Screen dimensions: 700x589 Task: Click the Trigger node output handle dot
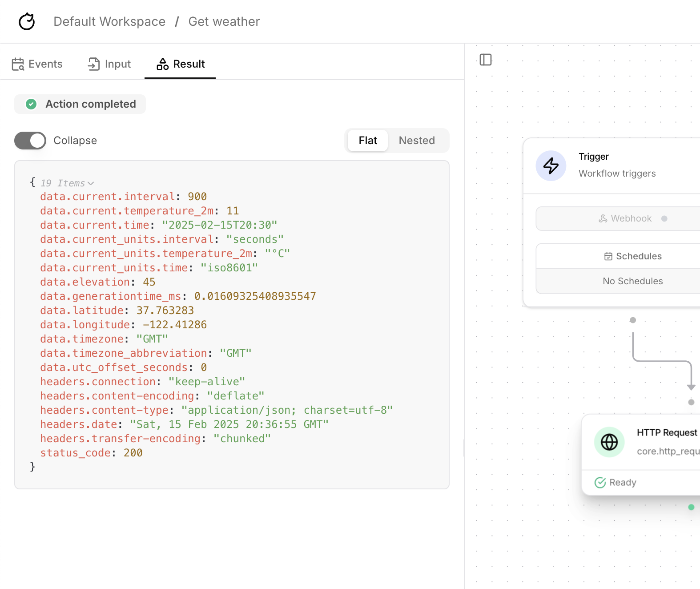pyautogui.click(x=633, y=320)
